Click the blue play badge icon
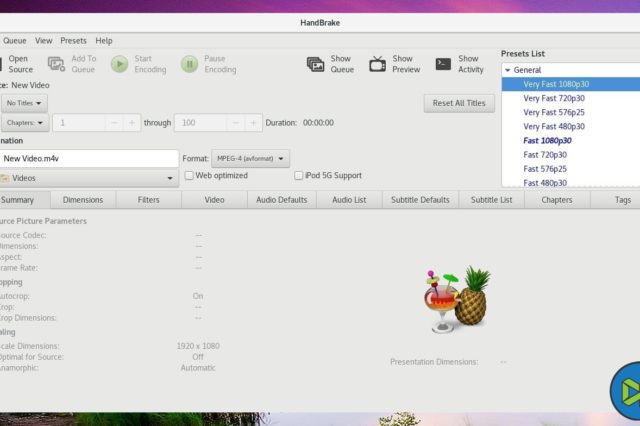Image resolution: width=640 pixels, height=426 pixels. (x=626, y=391)
